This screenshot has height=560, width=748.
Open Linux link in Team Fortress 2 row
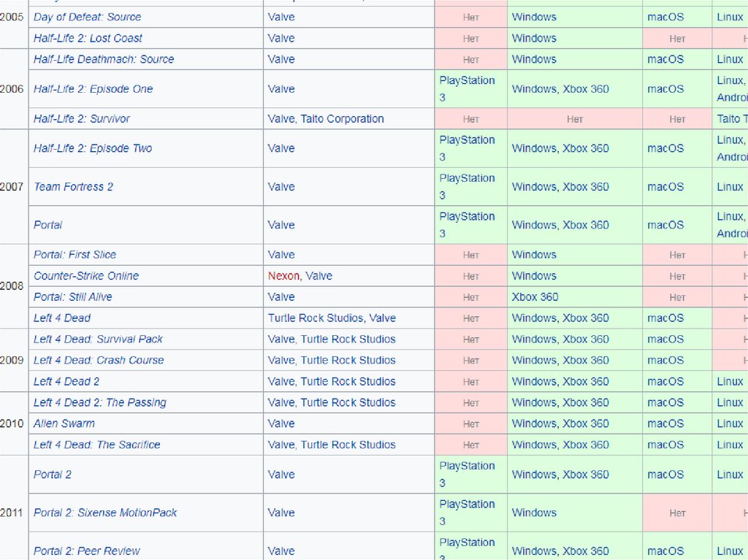[730, 187]
